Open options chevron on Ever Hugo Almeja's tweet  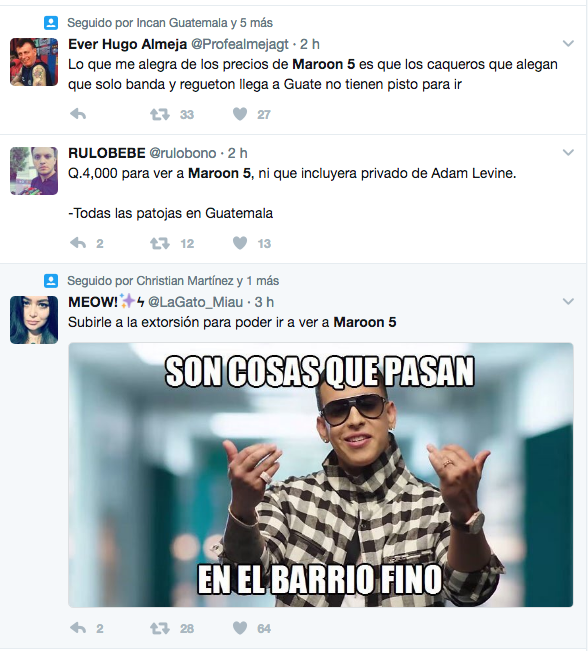568,43
